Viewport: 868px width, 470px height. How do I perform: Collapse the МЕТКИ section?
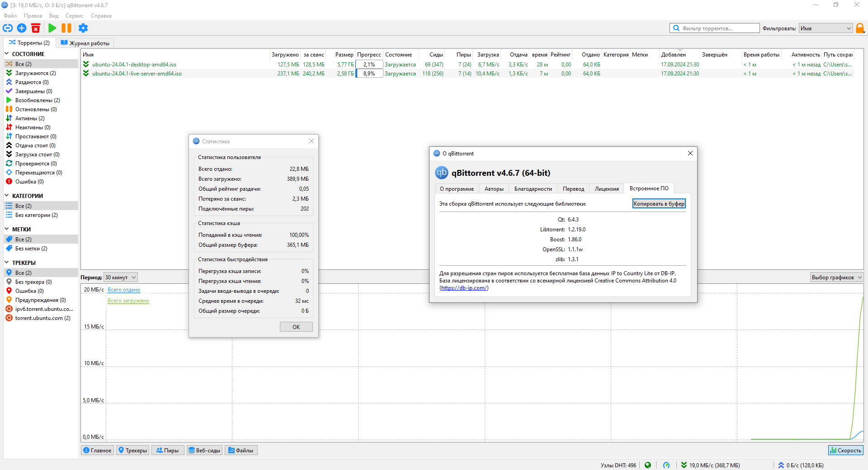coord(7,229)
